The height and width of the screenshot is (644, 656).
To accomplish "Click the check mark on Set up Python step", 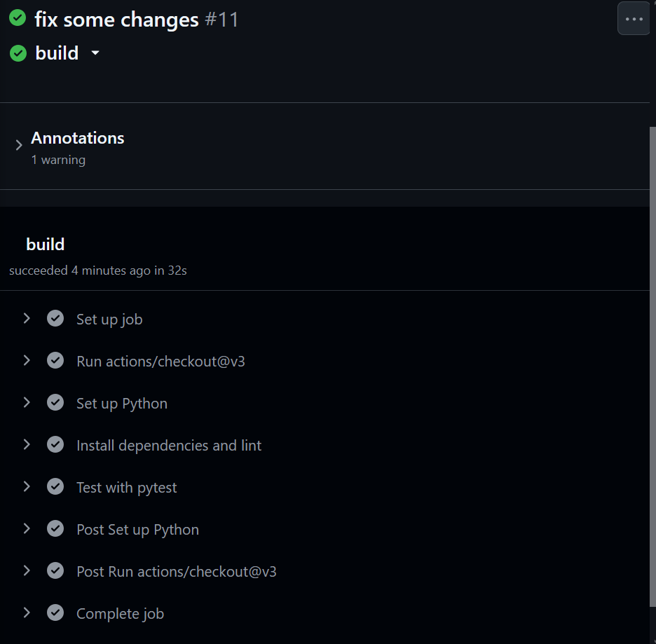I will (55, 402).
